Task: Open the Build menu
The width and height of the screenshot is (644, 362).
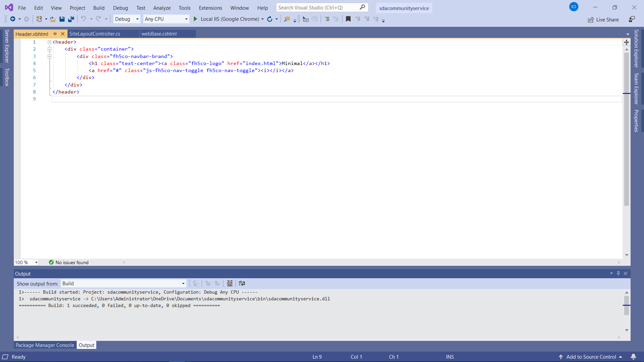Action: [x=99, y=8]
